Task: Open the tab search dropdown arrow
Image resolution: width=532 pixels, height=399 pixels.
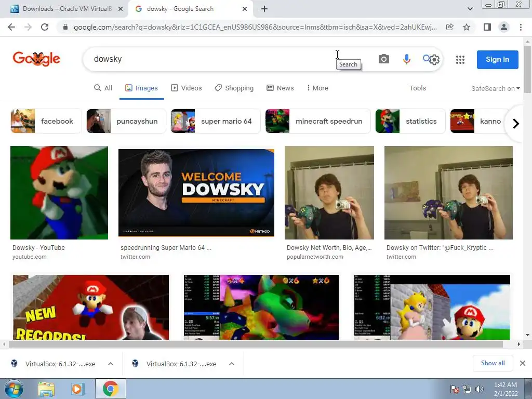Action: pyautogui.click(x=470, y=9)
